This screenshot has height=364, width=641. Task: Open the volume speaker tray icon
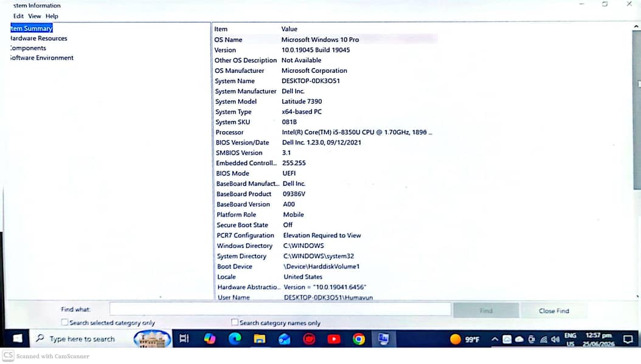555,339
